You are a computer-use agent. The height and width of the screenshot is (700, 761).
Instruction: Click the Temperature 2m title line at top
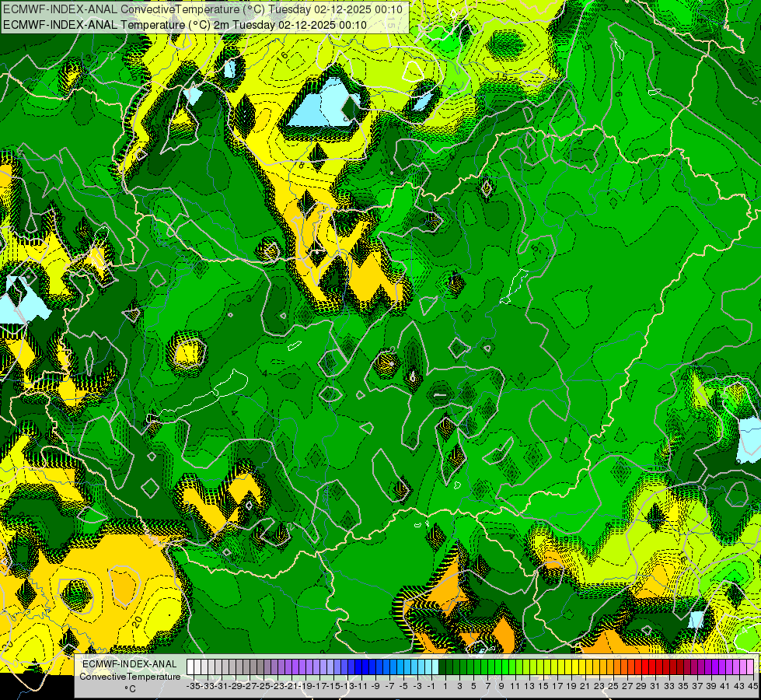(185, 25)
